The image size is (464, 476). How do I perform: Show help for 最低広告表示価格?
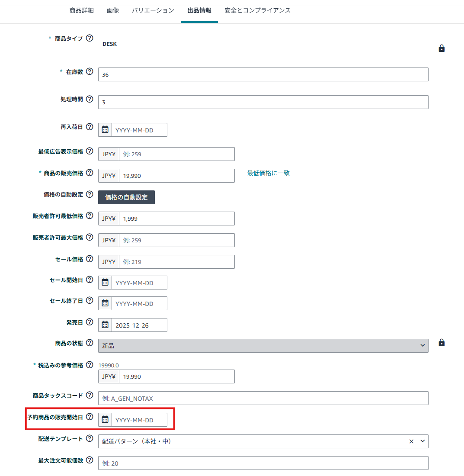(x=90, y=151)
